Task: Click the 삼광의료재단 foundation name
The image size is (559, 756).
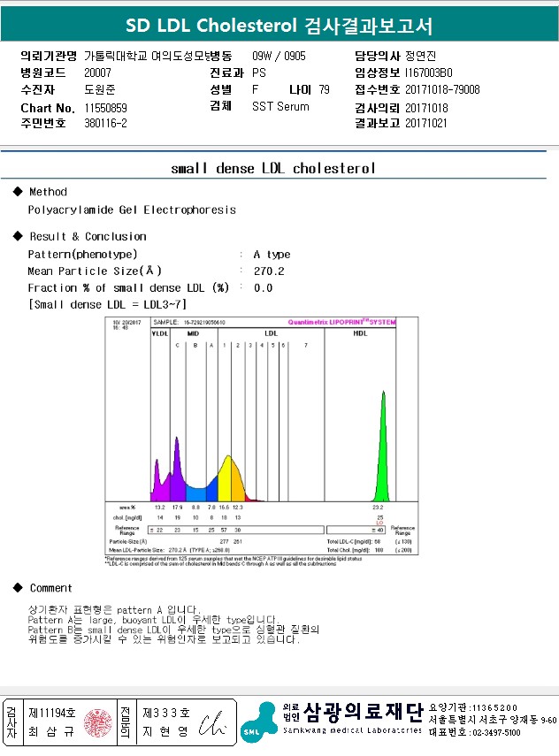Action: (364, 713)
